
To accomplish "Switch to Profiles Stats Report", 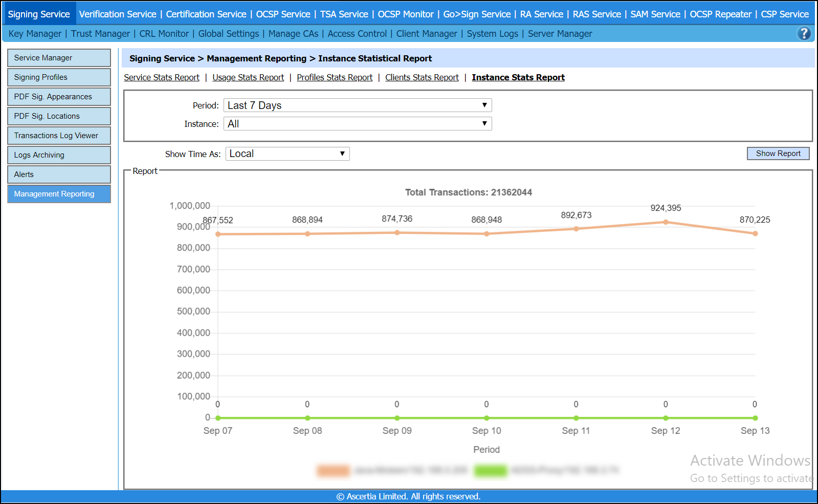I will tap(335, 77).
